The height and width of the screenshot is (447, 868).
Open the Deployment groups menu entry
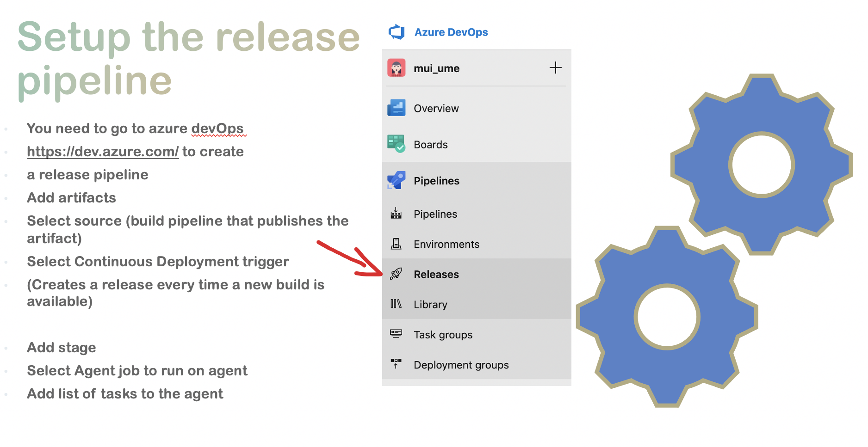(x=461, y=365)
